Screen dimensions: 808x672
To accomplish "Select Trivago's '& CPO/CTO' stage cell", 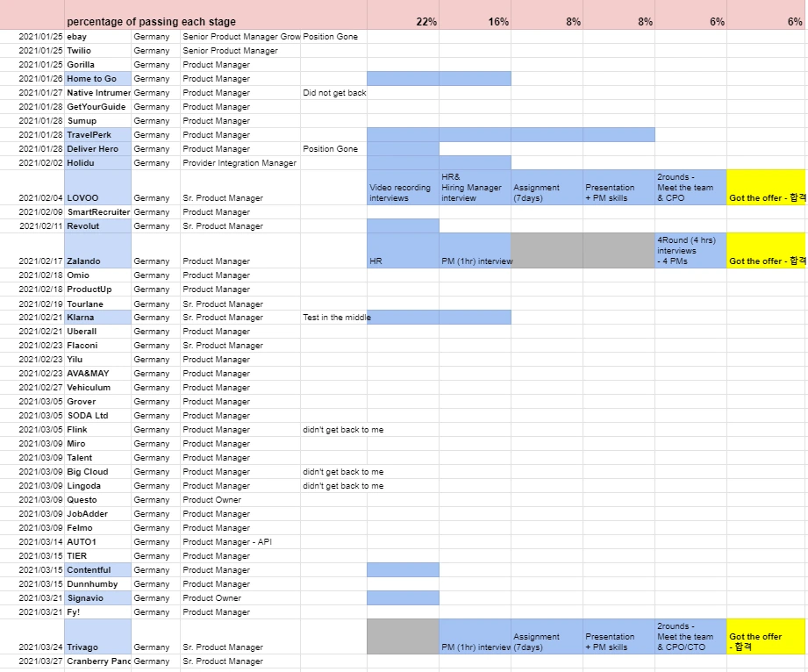I will coord(690,636).
